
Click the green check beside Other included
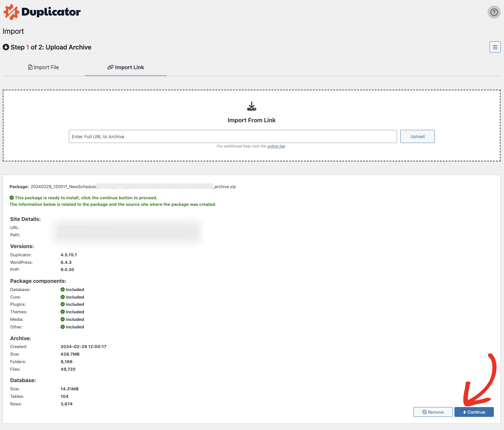click(62, 327)
